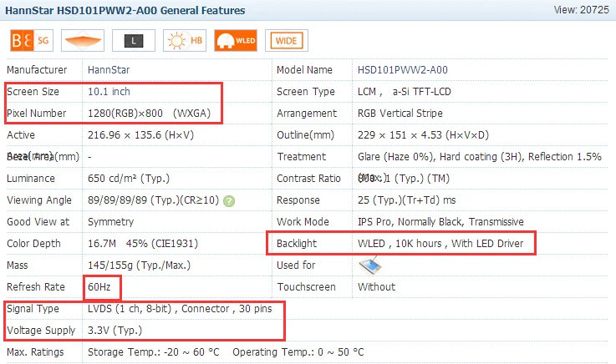Select the 650 cd/m² luminance value
Screen dimensions: 616x364
pyautogui.click(x=129, y=179)
